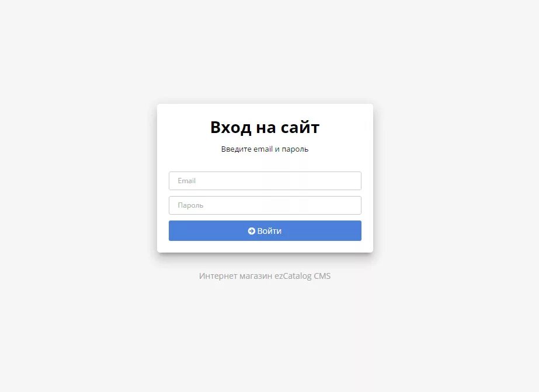Viewport: 539px width, 392px height.
Task: Click the word CMS in footer text
Action: point(322,276)
